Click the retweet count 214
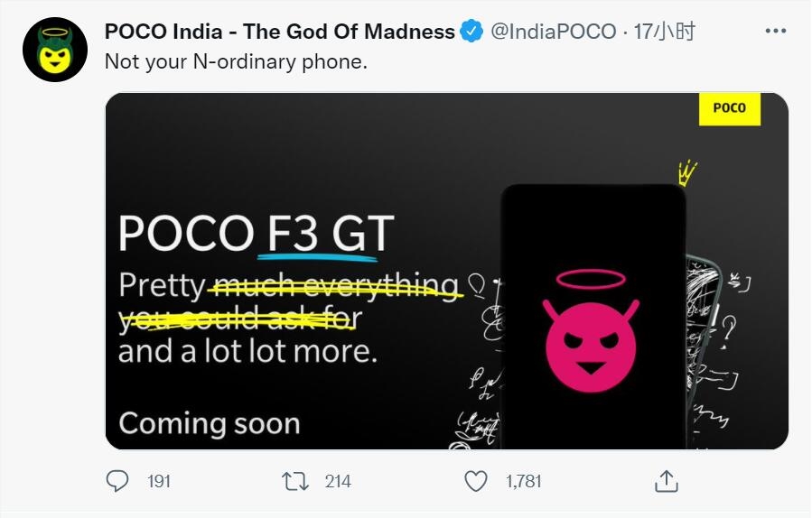The width and height of the screenshot is (812, 518). [338, 482]
